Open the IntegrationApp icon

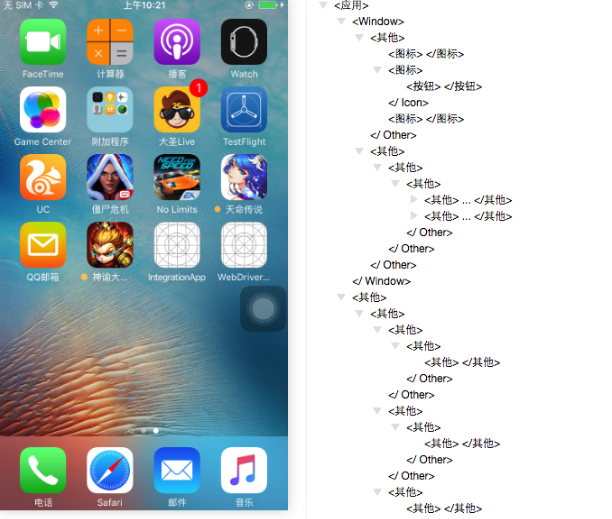(x=177, y=245)
